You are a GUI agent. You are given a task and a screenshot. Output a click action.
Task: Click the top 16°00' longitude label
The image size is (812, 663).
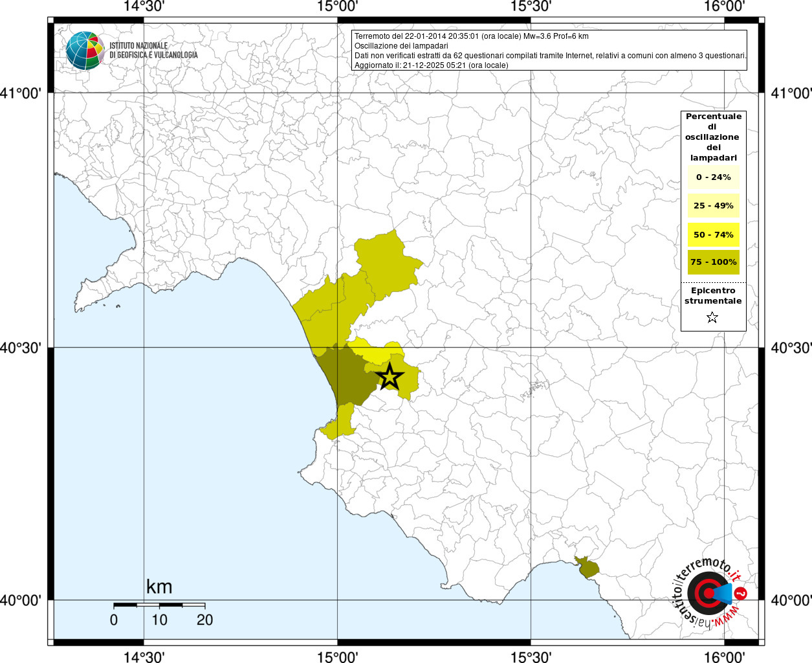(724, 6)
